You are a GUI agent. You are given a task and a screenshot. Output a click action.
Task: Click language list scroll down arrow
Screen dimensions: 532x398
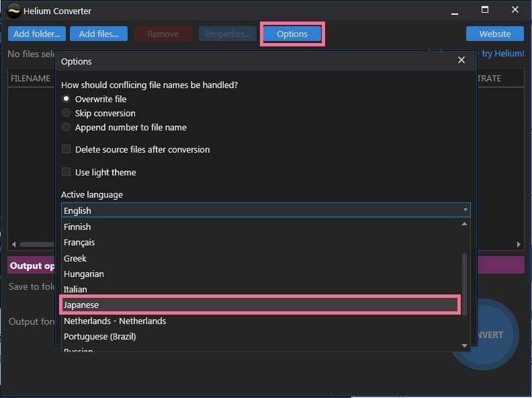[x=464, y=346]
